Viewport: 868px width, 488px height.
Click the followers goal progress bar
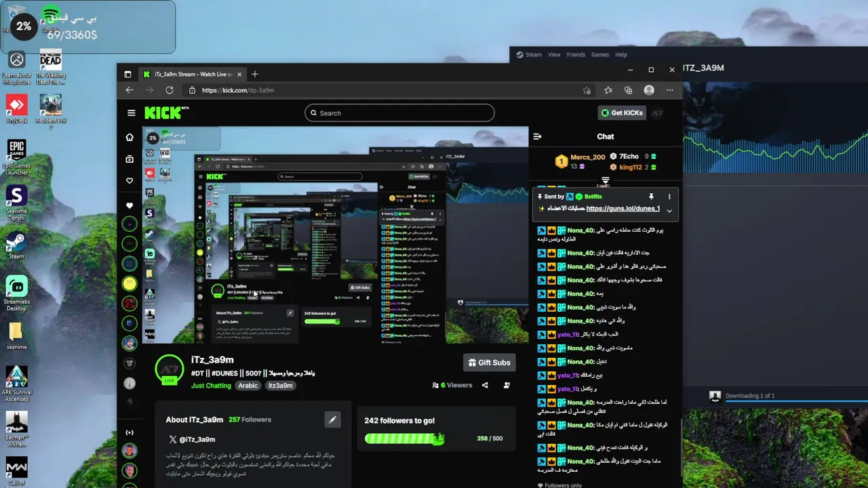pos(405,439)
